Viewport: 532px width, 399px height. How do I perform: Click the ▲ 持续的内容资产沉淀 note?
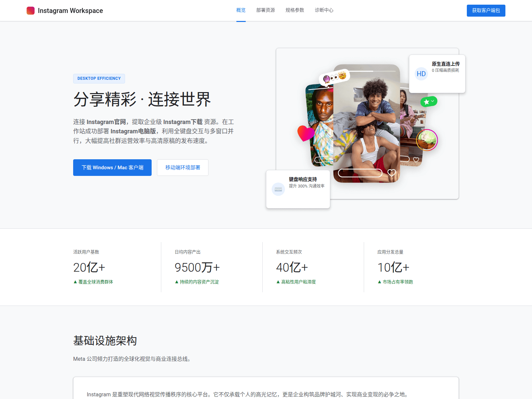pos(197,282)
